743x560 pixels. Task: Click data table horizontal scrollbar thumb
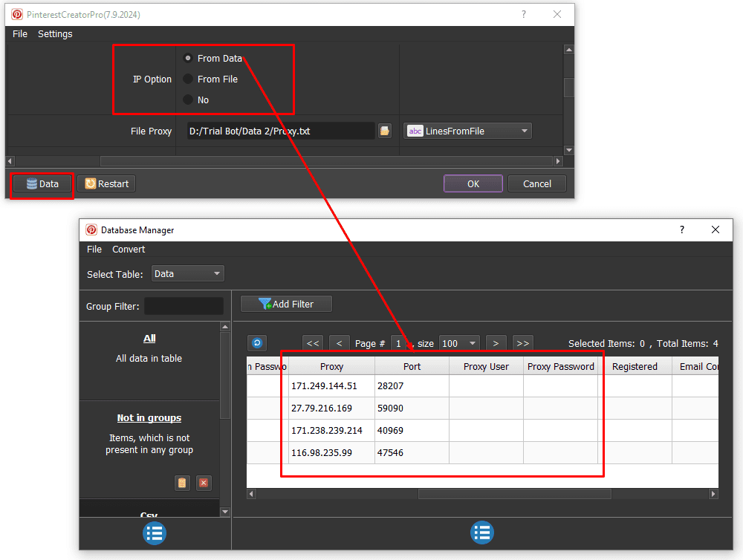pyautogui.click(x=515, y=494)
